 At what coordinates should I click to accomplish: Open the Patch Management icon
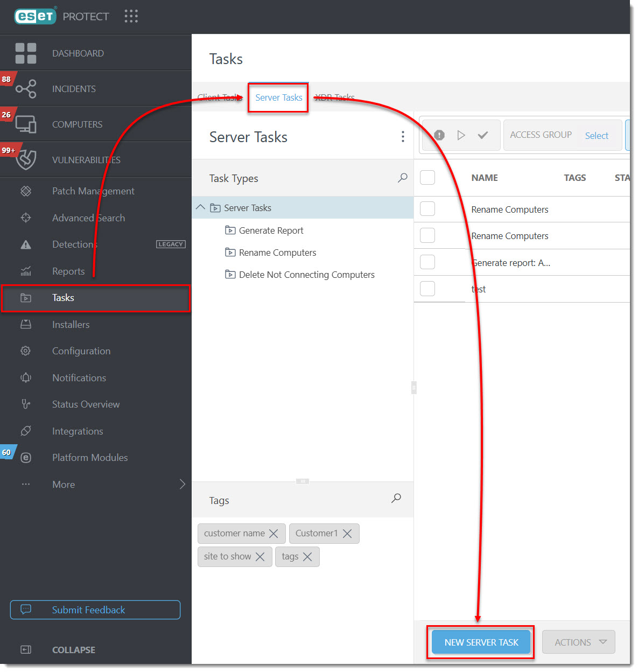tap(26, 191)
